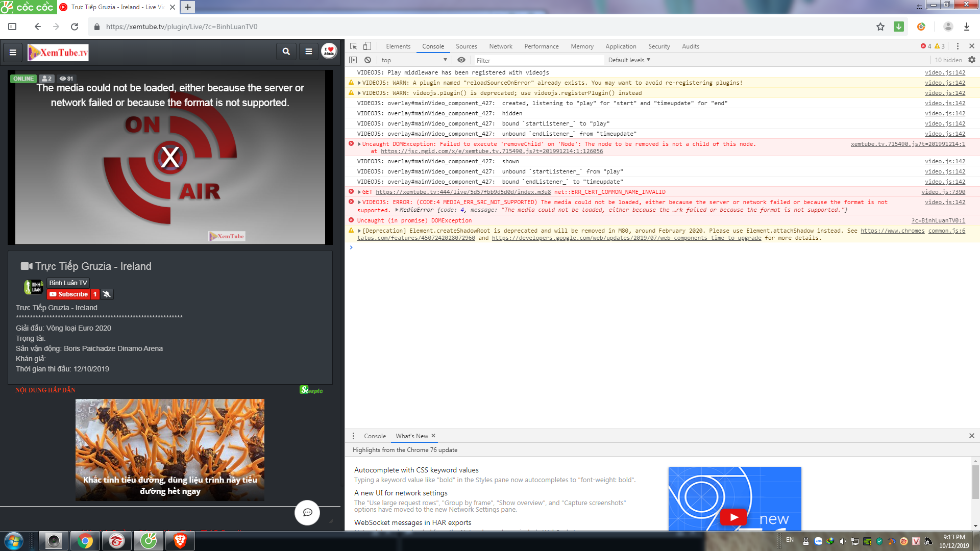Viewport: 980px width, 551px height.
Task: Open the console settings gear
Action: tap(971, 60)
